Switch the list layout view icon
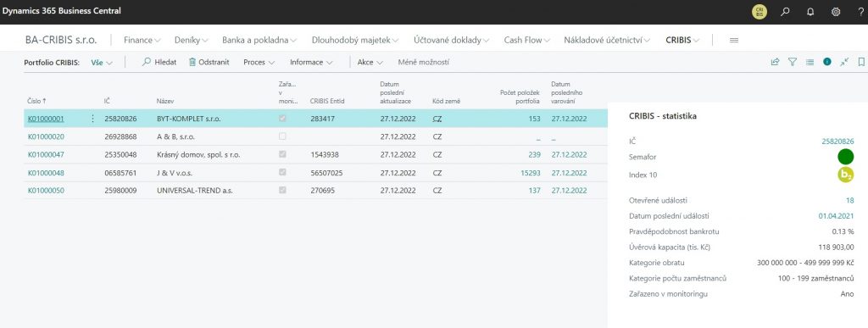 (x=810, y=62)
